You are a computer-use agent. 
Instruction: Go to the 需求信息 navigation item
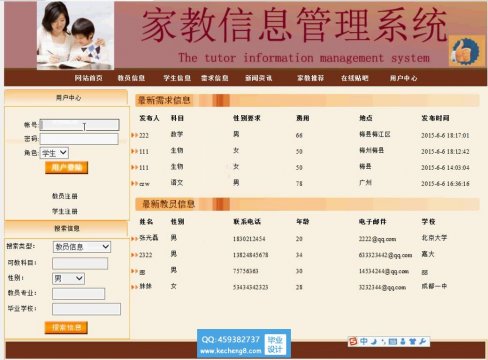point(215,78)
